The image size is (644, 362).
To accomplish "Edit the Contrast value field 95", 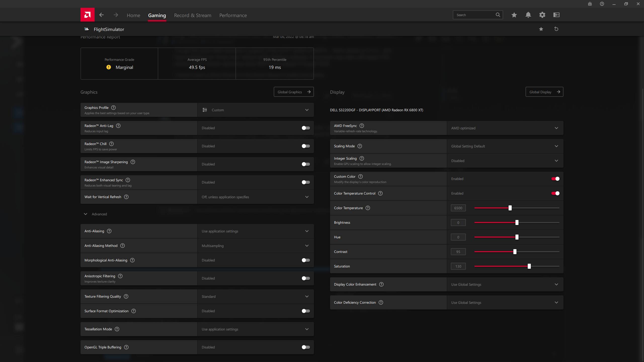I will pyautogui.click(x=458, y=252).
